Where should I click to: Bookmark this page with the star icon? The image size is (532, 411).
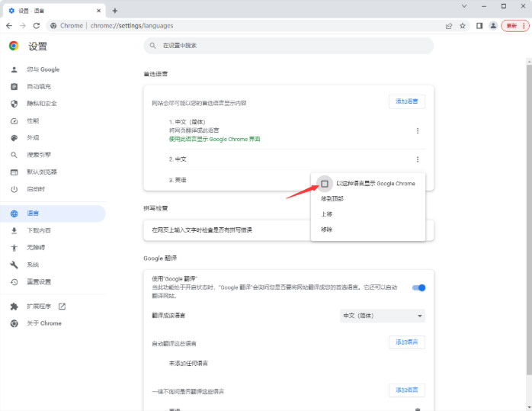(463, 26)
